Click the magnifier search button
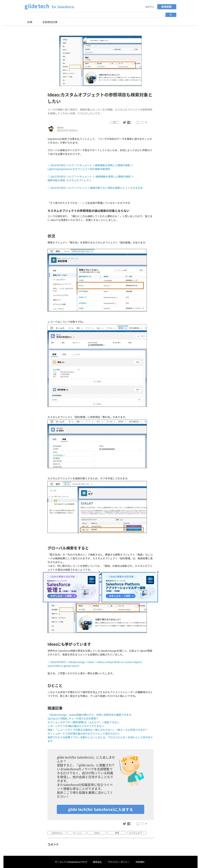This screenshot has width=201, height=868. 171,15
